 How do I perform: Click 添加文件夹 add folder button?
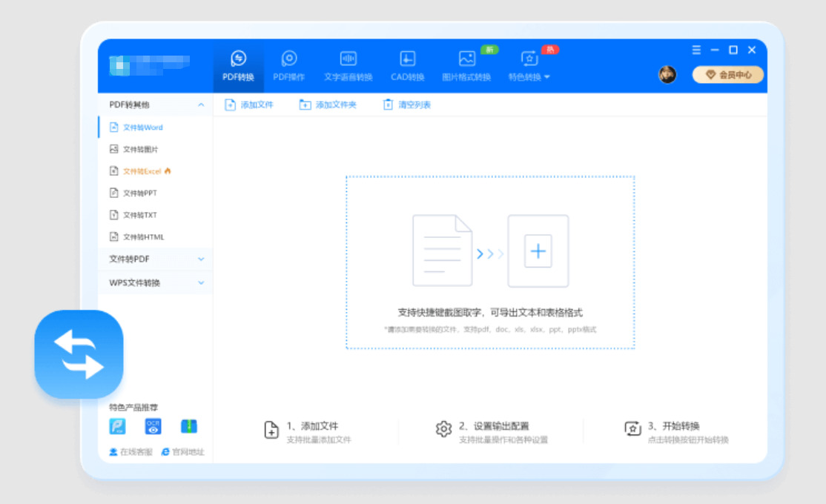328,105
